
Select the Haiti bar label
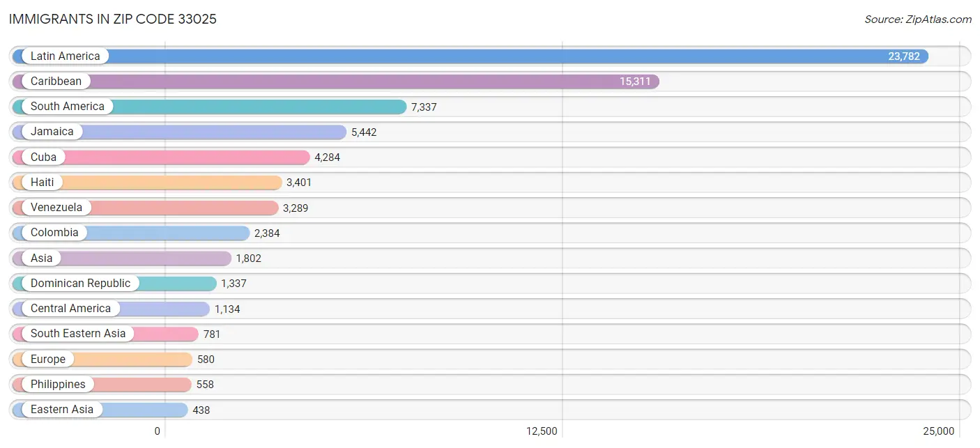click(x=42, y=183)
